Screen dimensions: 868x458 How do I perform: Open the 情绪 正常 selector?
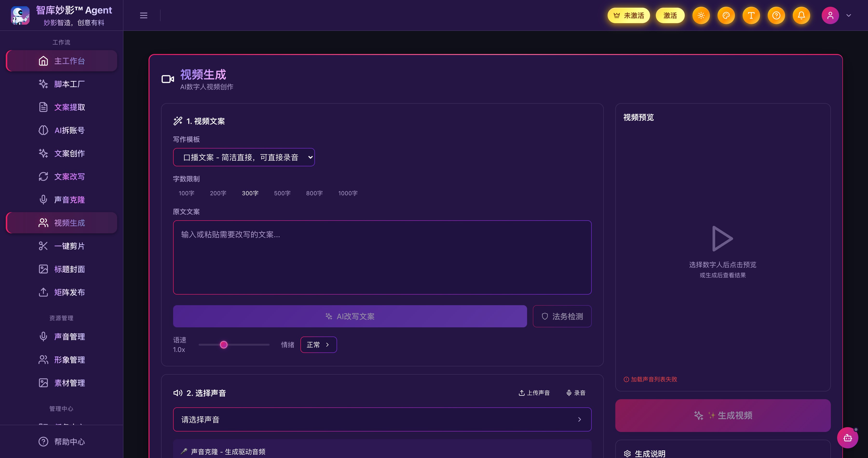319,345
